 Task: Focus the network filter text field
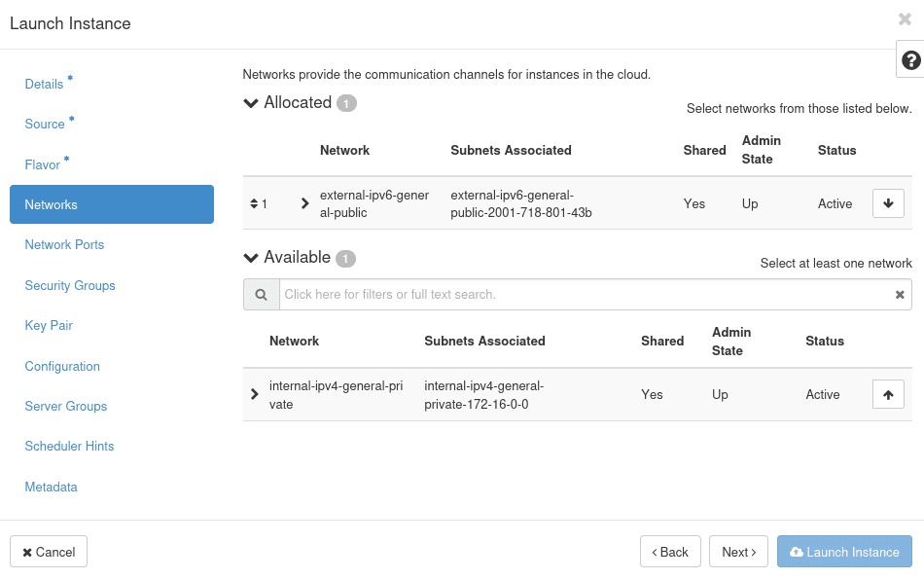coord(584,295)
